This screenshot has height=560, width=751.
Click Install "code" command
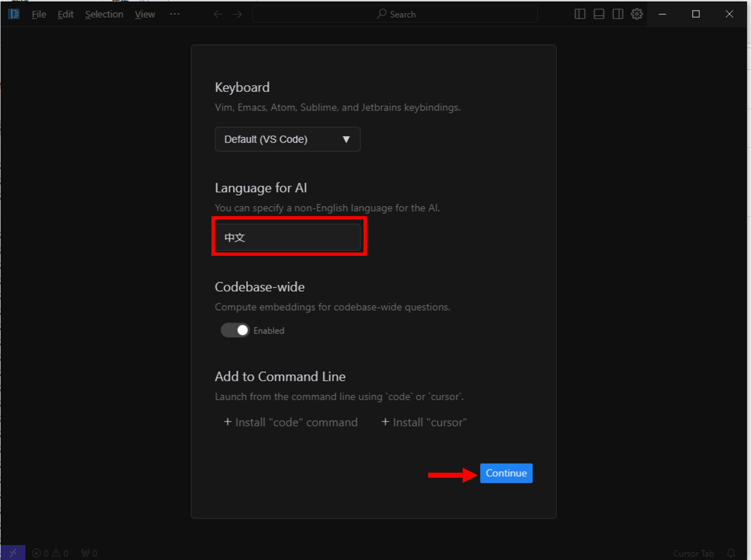291,422
